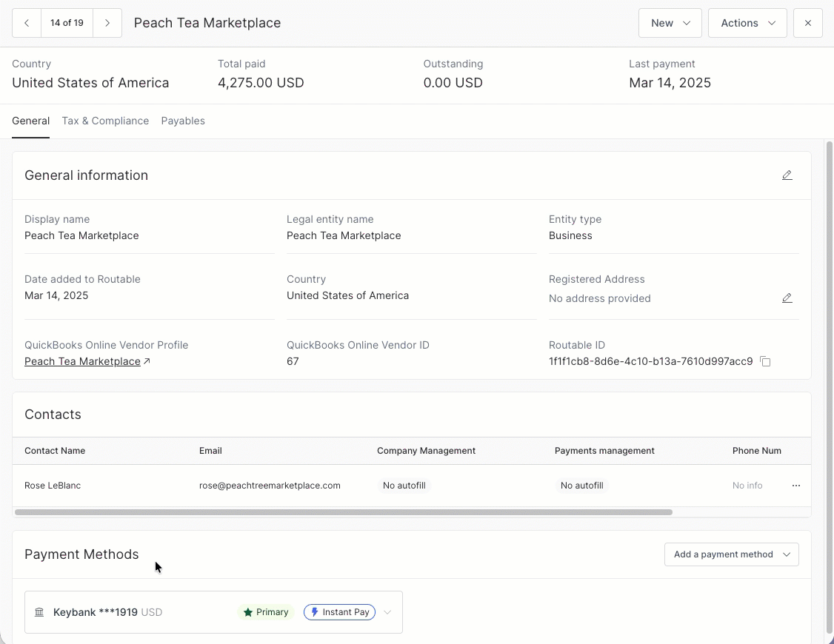Switch to the Tax & Compliance tab
834x644 pixels.
(x=105, y=121)
